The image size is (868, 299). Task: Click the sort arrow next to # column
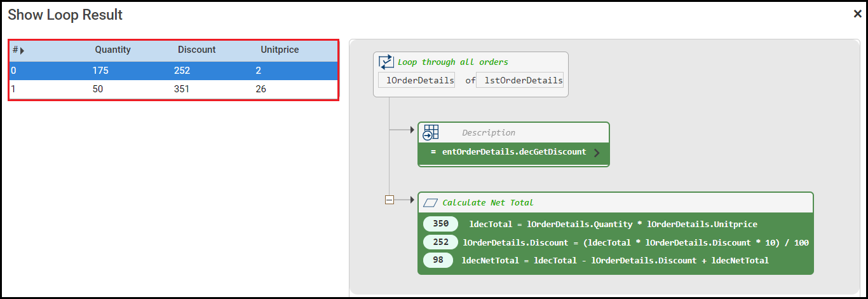22,50
